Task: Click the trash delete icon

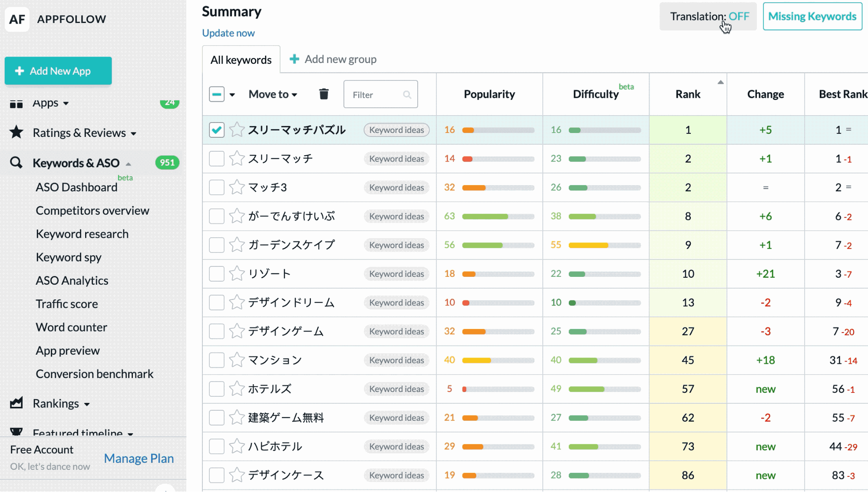Action: click(x=323, y=94)
